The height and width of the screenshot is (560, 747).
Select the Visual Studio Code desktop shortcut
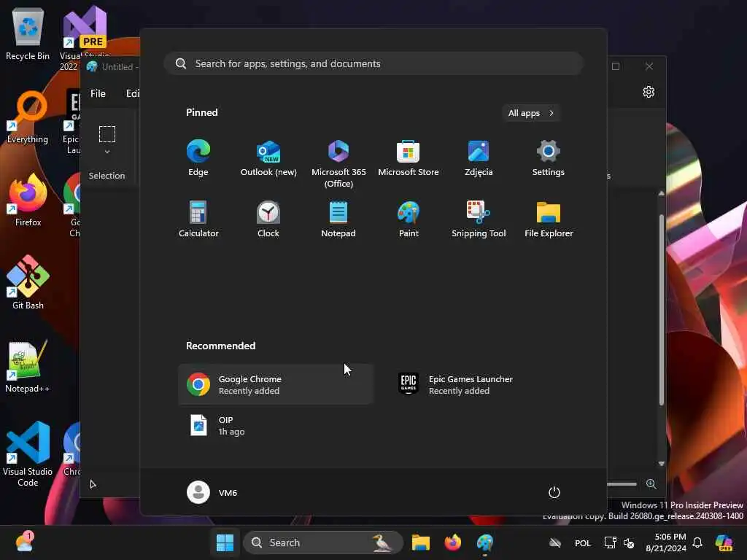[x=28, y=454]
